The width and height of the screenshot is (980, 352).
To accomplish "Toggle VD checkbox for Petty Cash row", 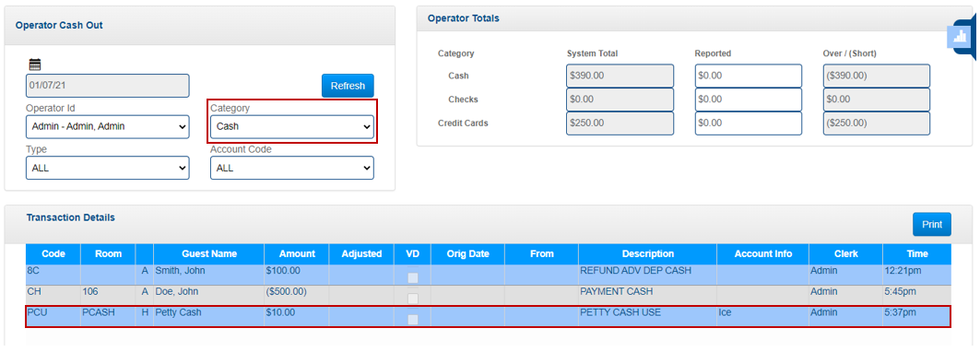I will tap(412, 320).
